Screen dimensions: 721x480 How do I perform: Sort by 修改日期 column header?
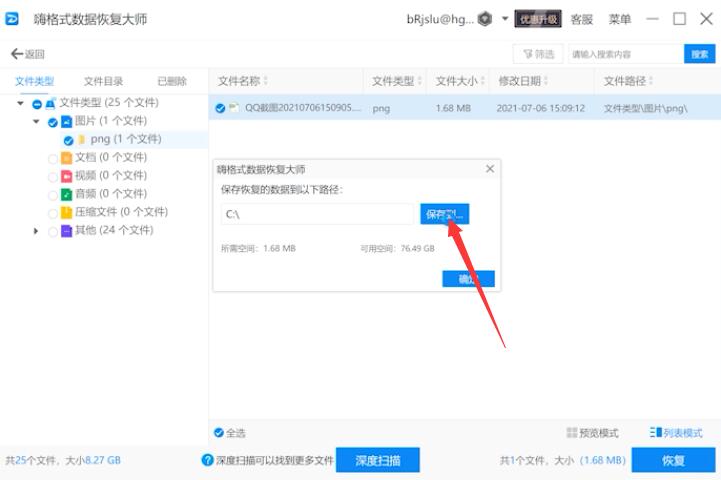point(523,81)
